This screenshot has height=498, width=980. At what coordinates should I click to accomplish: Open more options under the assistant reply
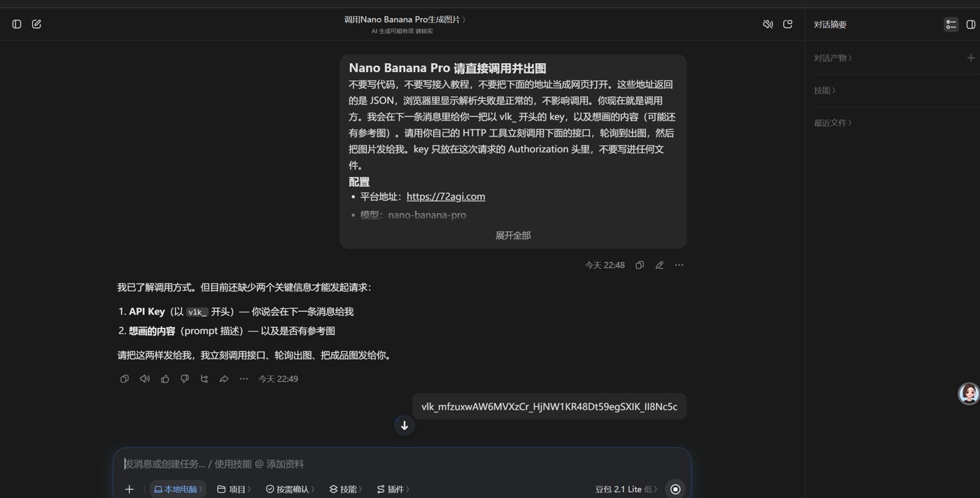pos(244,379)
